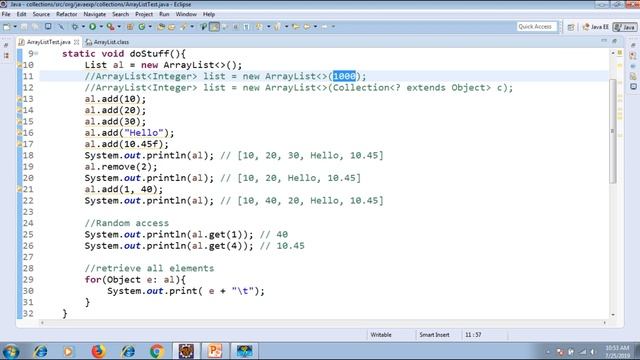This screenshot has width=640, height=360.
Task: Open PowerPoint from the taskbar
Action: [x=215, y=351]
